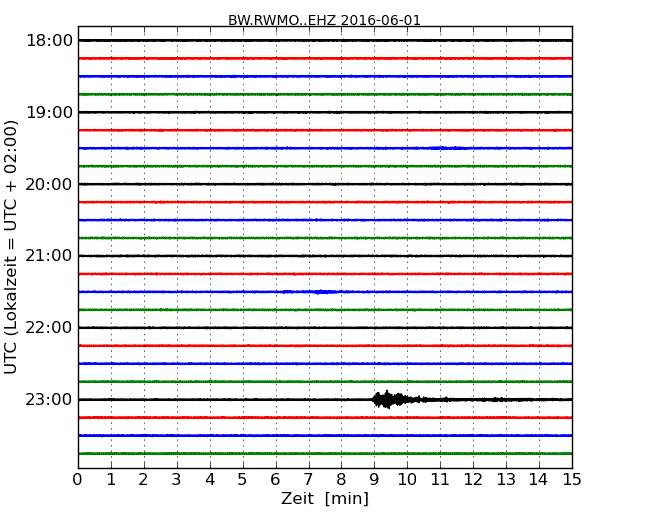Image resolution: width=650 pixels, height=520 pixels.
Task: Click the 20:00 time label
Action: (x=49, y=184)
